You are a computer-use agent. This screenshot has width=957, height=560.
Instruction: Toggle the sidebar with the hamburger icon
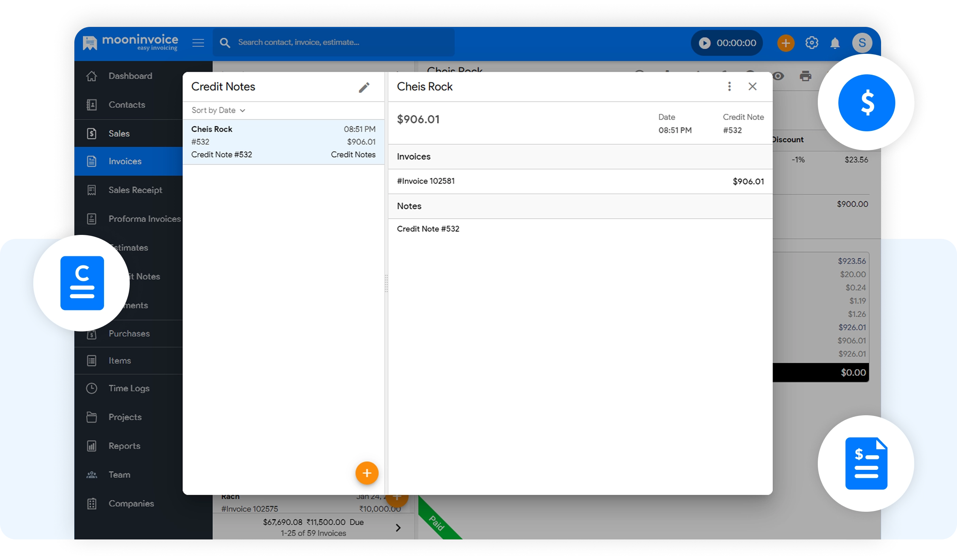click(x=198, y=43)
